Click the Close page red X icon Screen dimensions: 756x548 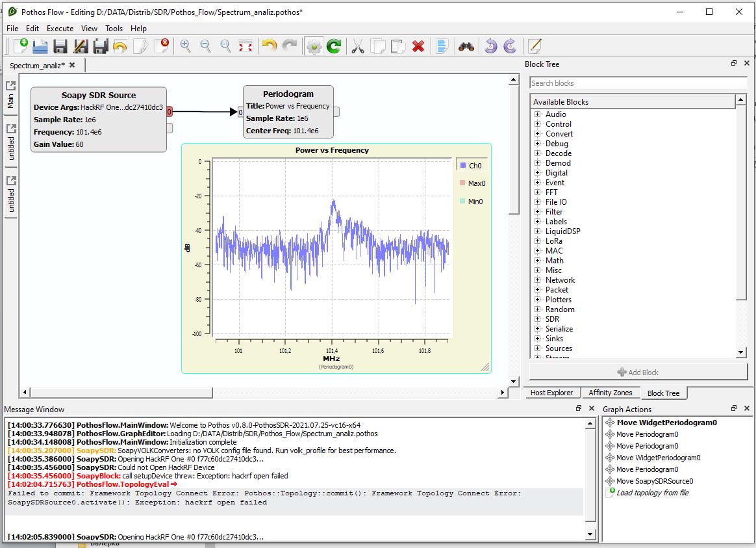coord(162,46)
